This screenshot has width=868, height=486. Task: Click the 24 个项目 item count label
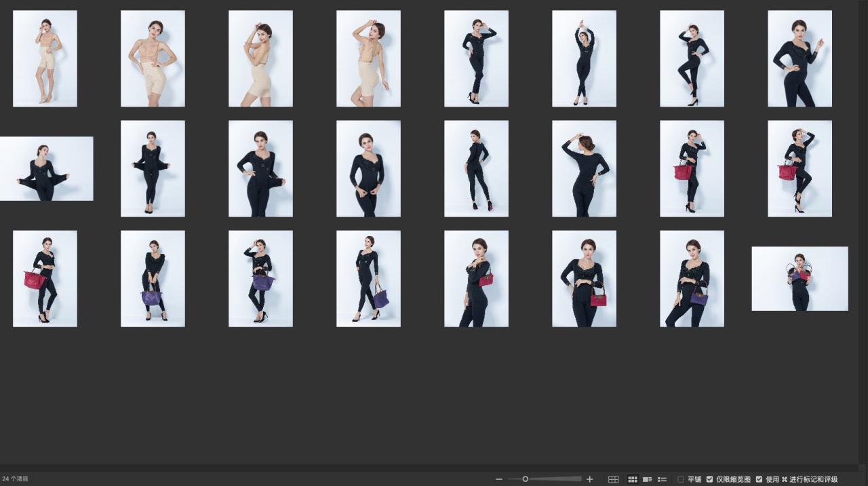click(16, 479)
